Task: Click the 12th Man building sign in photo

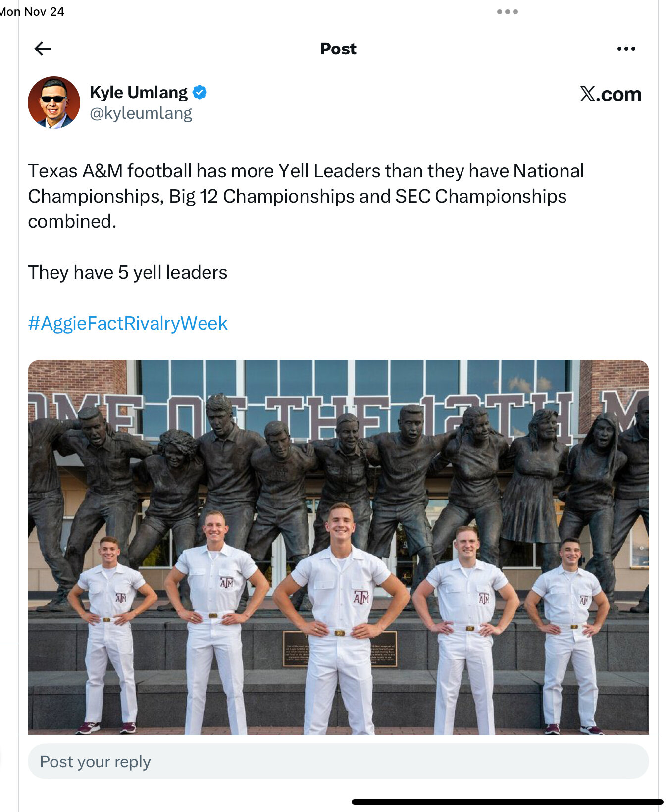Action: tap(338, 415)
